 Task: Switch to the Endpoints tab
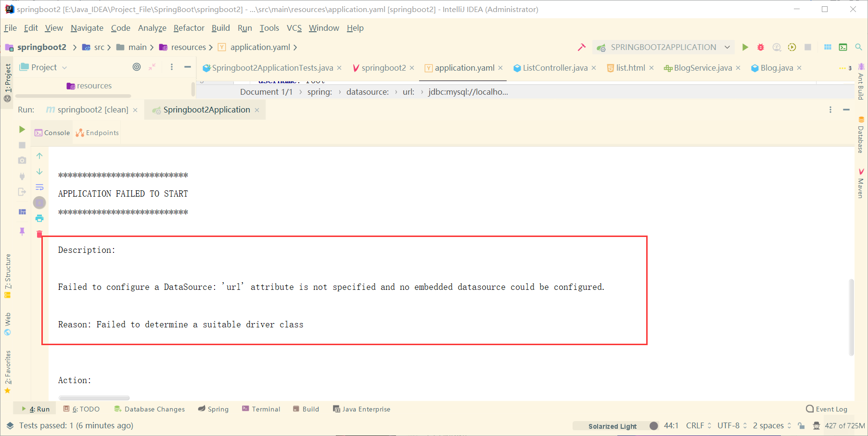tap(98, 133)
